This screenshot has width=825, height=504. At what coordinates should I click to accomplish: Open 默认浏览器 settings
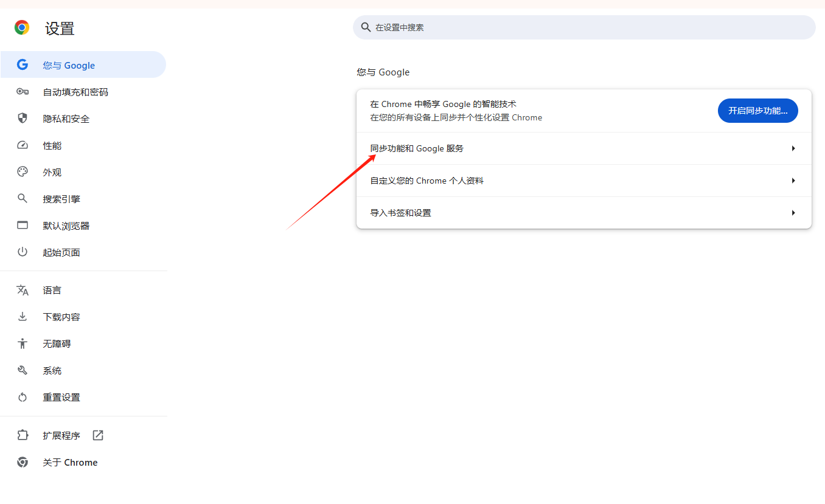pyautogui.click(x=83, y=226)
